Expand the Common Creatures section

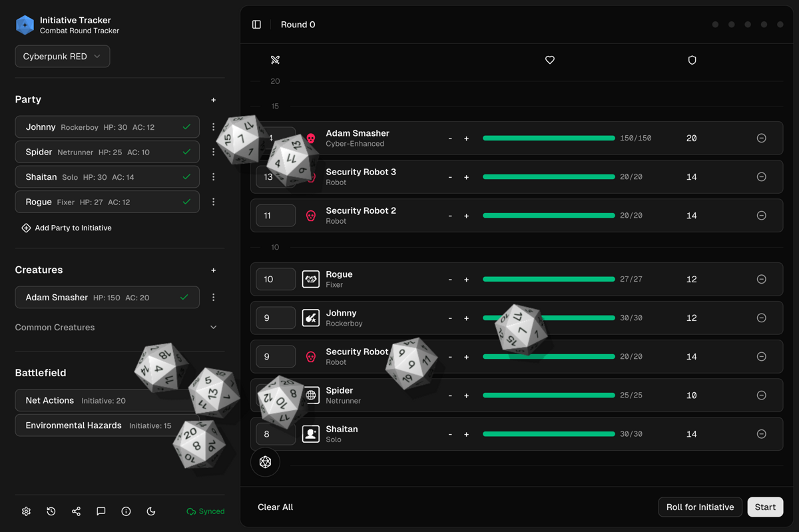pyautogui.click(x=116, y=328)
